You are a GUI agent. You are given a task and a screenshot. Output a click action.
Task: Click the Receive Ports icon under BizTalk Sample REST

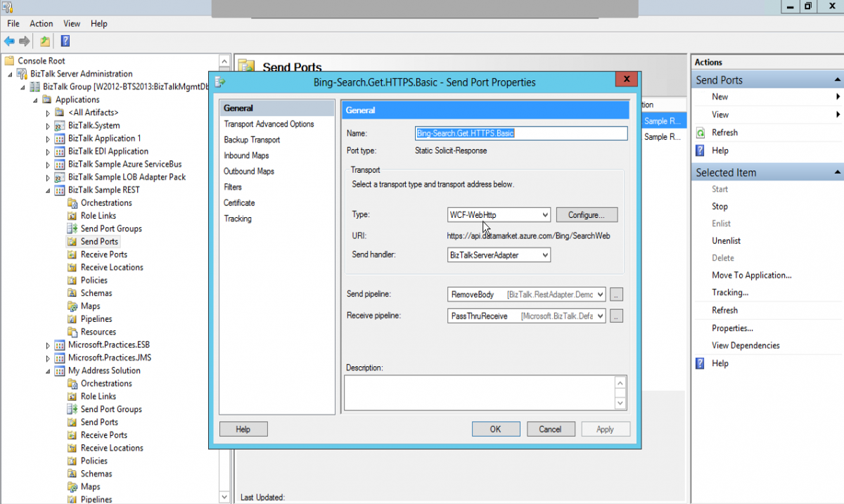click(73, 254)
